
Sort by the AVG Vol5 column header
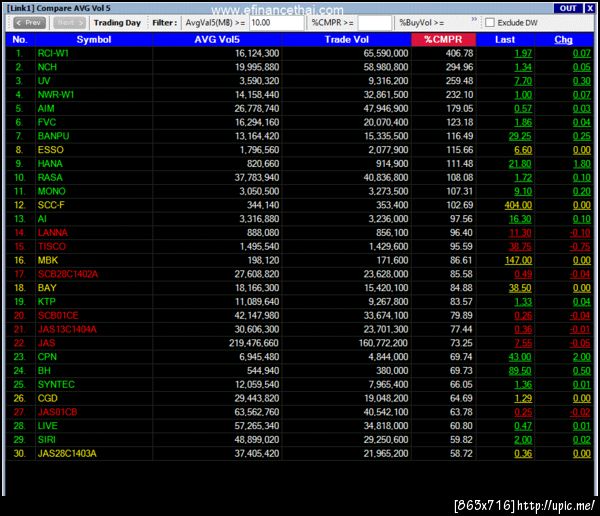pyautogui.click(x=217, y=40)
